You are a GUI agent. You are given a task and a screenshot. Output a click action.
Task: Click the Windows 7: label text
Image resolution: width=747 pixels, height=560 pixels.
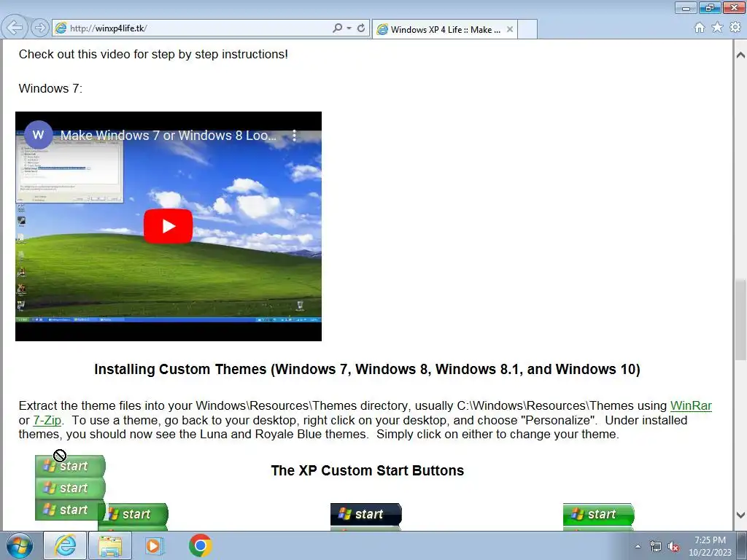(50, 88)
